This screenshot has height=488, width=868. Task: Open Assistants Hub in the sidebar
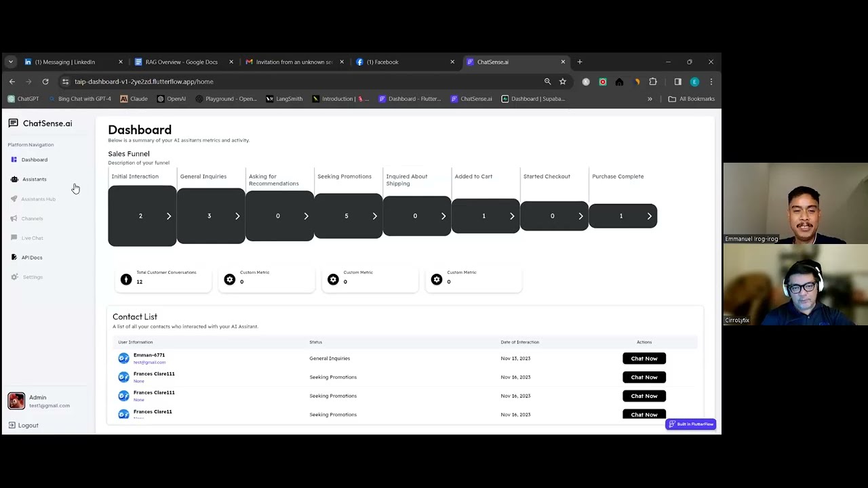tap(33, 199)
